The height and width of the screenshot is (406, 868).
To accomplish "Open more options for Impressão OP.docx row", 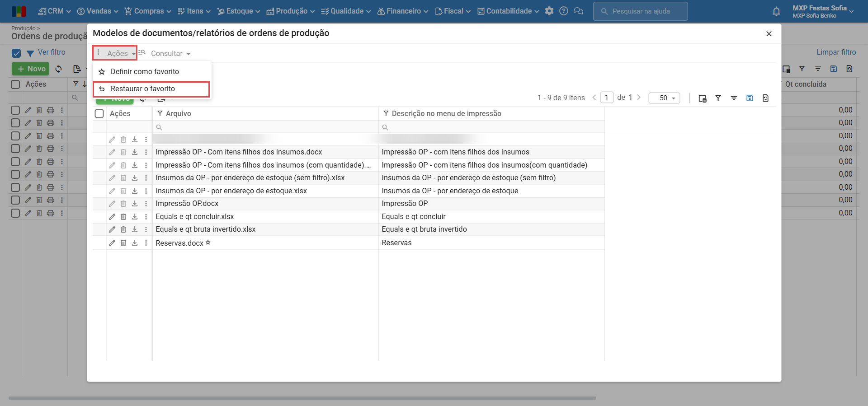I will pos(146,204).
